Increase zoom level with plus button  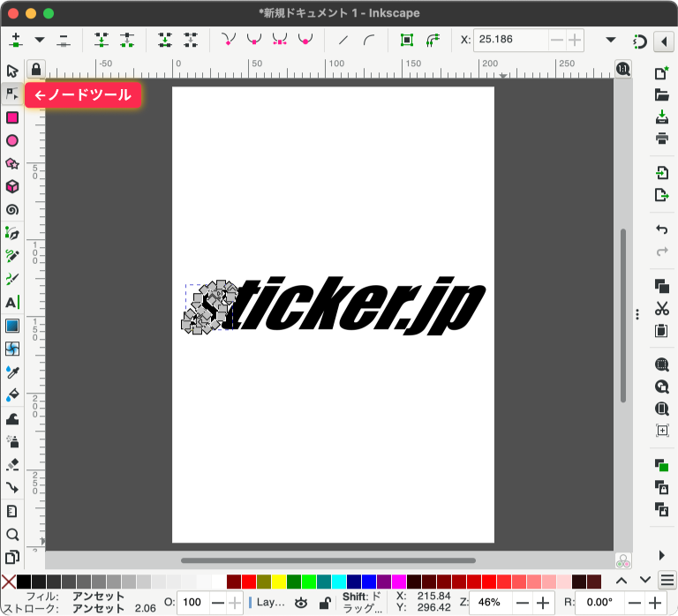point(543,603)
